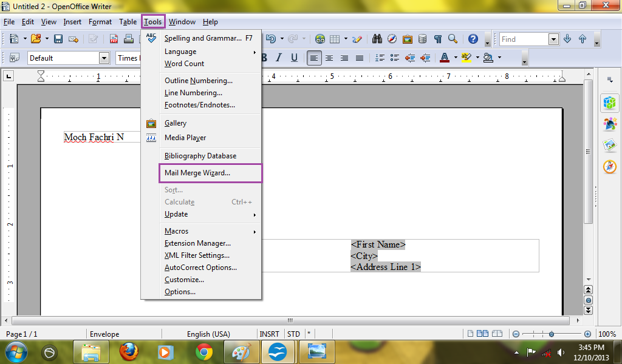The height and width of the screenshot is (364, 622).
Task: Click the Document as E-mail icon
Action: (x=73, y=39)
